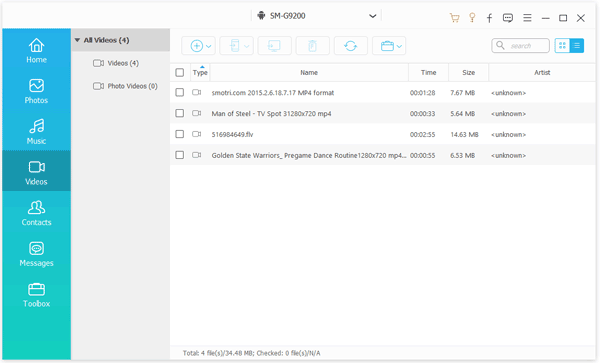Click the 5.64 MB size cell
600x363 pixels.
pyautogui.click(x=463, y=114)
